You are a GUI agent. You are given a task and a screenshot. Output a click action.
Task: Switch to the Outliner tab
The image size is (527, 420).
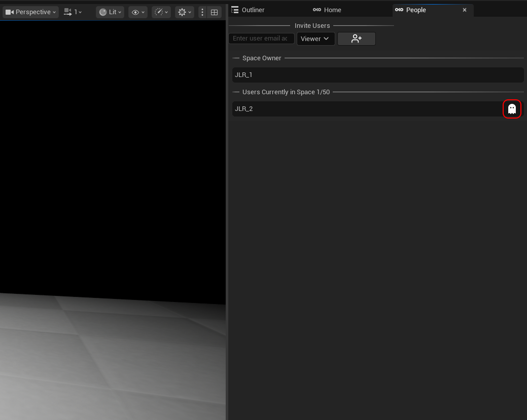(x=253, y=10)
